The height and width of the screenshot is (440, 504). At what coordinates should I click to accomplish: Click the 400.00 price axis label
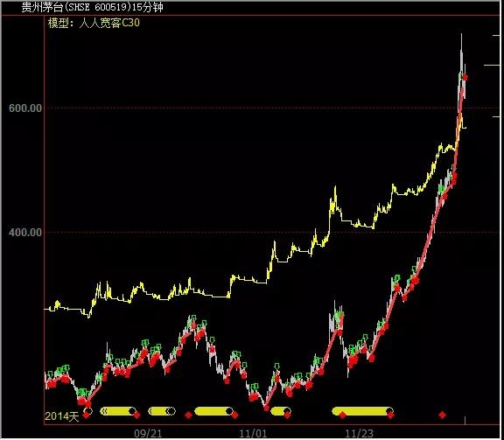pos(25,232)
